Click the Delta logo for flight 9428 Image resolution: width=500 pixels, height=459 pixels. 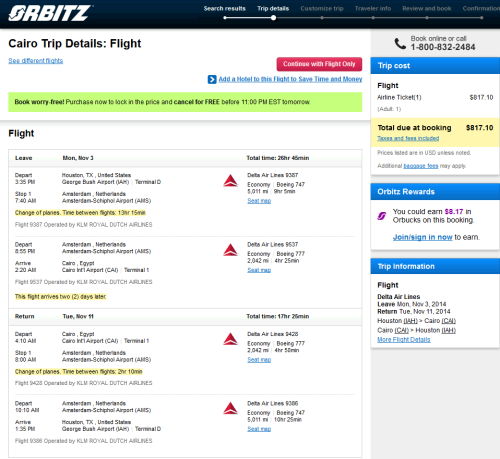tap(230, 339)
